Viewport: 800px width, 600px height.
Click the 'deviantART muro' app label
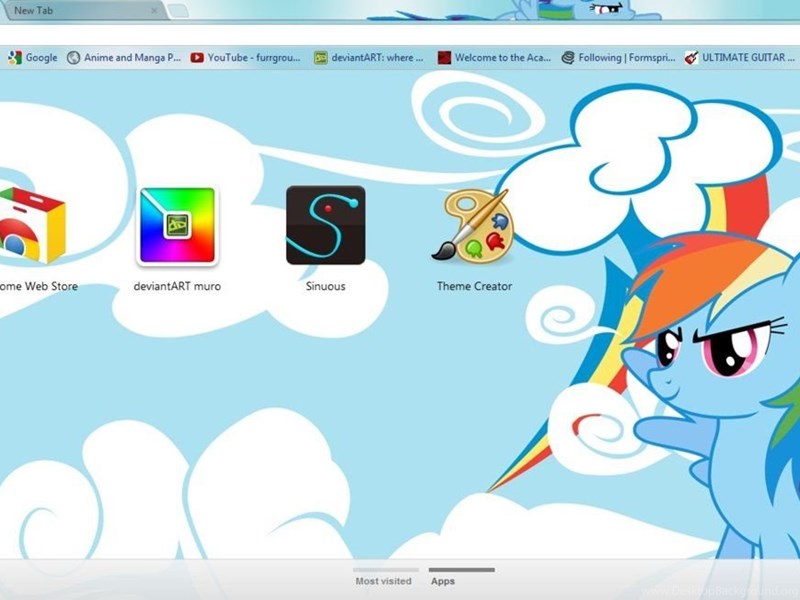177,286
